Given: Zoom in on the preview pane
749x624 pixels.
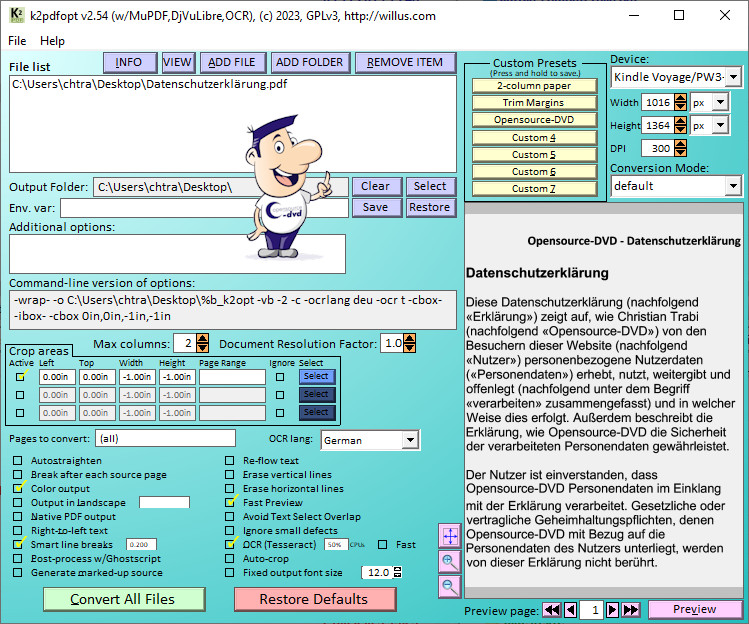Looking at the screenshot, I should pos(450,561).
